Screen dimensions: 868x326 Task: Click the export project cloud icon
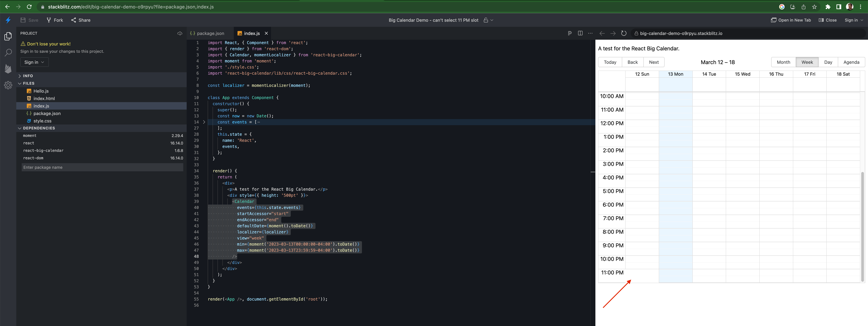coord(180,33)
